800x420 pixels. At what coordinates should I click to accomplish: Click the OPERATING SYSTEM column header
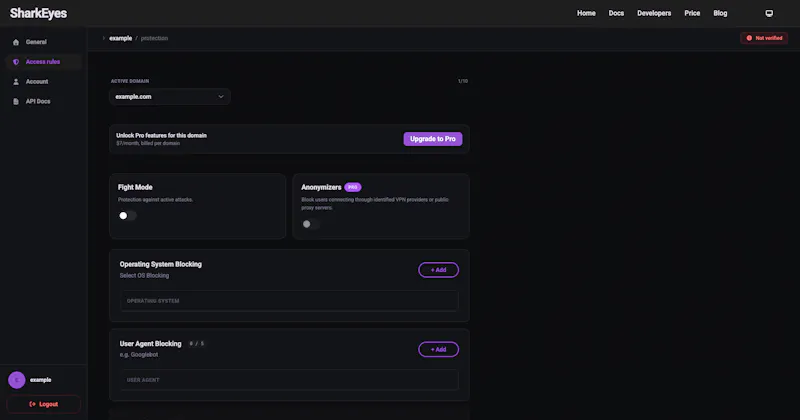(x=153, y=301)
